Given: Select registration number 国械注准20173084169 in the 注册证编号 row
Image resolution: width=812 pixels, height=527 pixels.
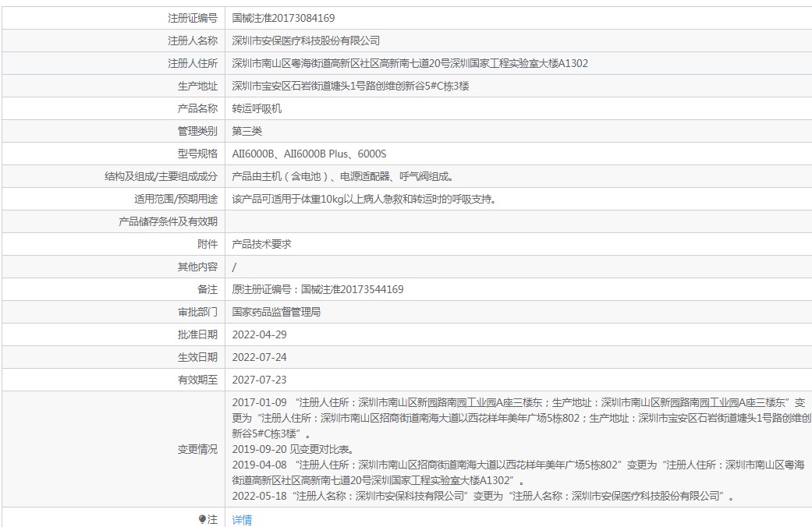Looking at the screenshot, I should pyautogui.click(x=283, y=18).
